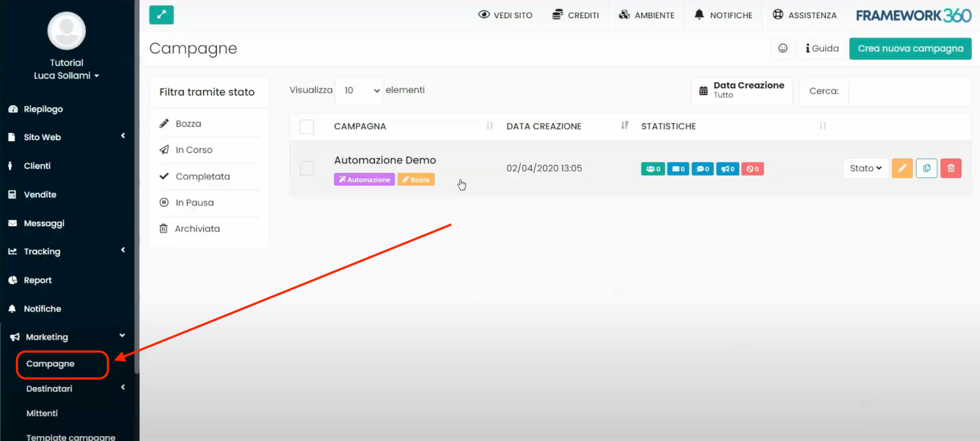Screen dimensions: 980x441
Task: Tick the select-all checkbox in table header
Action: click(x=307, y=127)
